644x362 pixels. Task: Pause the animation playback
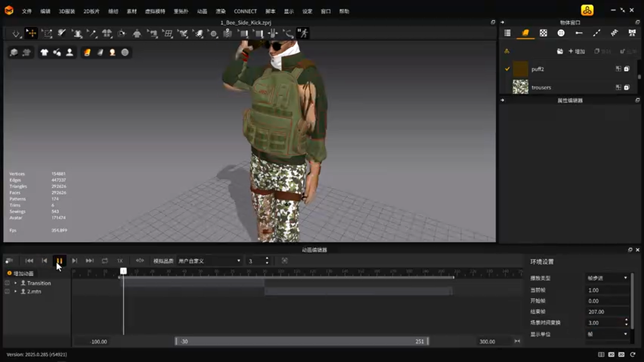[x=59, y=261]
